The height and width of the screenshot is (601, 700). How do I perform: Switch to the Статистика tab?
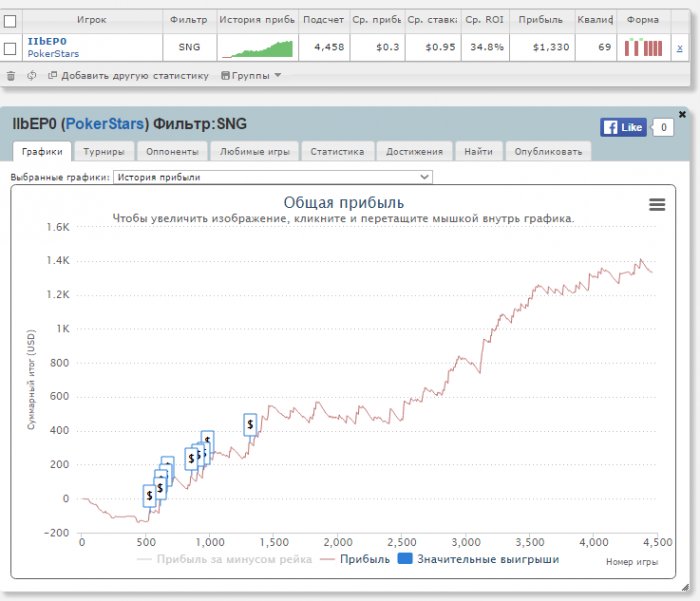(337, 152)
